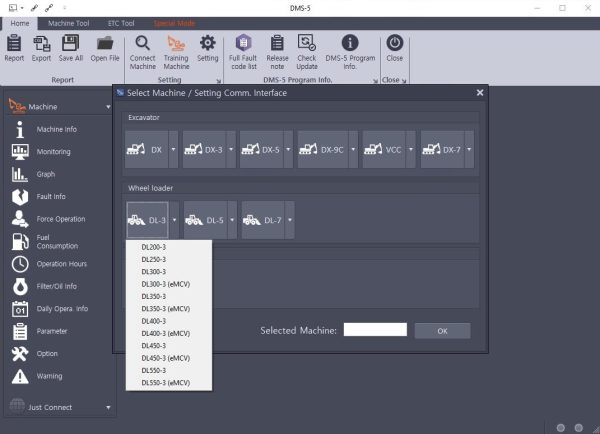Open Warning in sidebar
The height and width of the screenshot is (434, 600).
49,376
